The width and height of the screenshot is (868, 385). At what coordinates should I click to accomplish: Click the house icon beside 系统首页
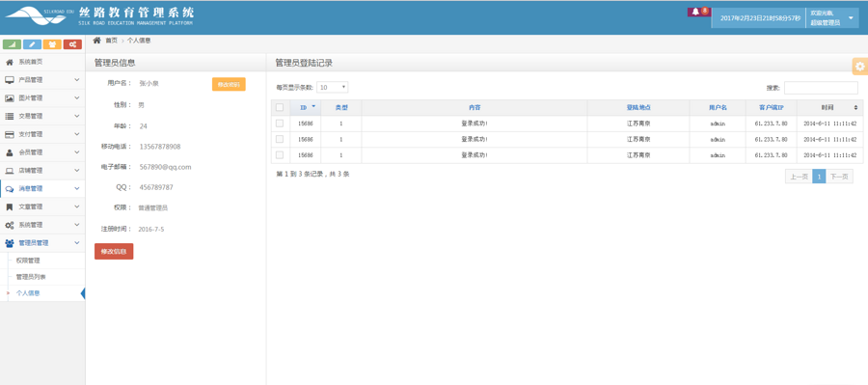point(10,62)
